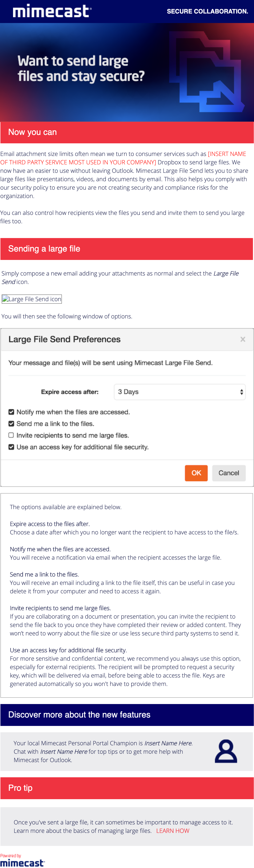Click 'Invite recipients to send me large files.' explanation subheading

[x=60, y=608]
